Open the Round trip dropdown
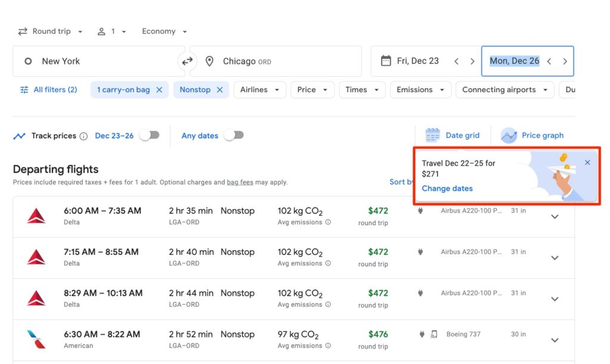Image resolution: width=610 pixels, height=364 pixels. [x=51, y=32]
